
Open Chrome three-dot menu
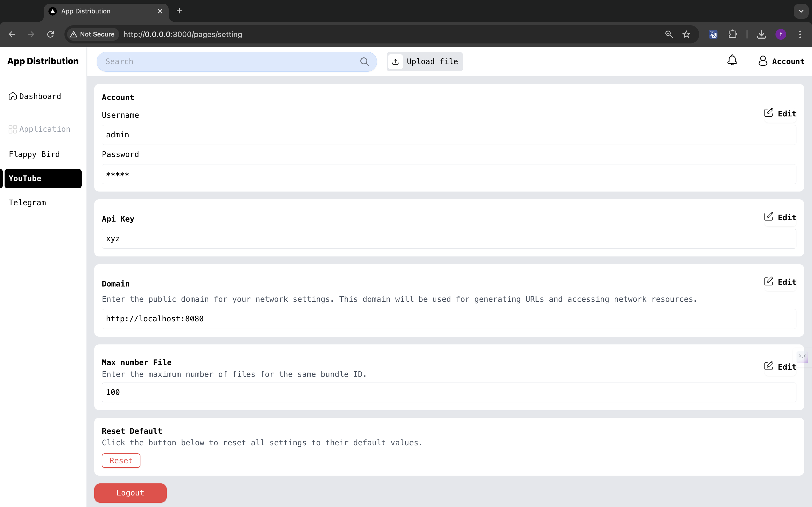pos(800,34)
